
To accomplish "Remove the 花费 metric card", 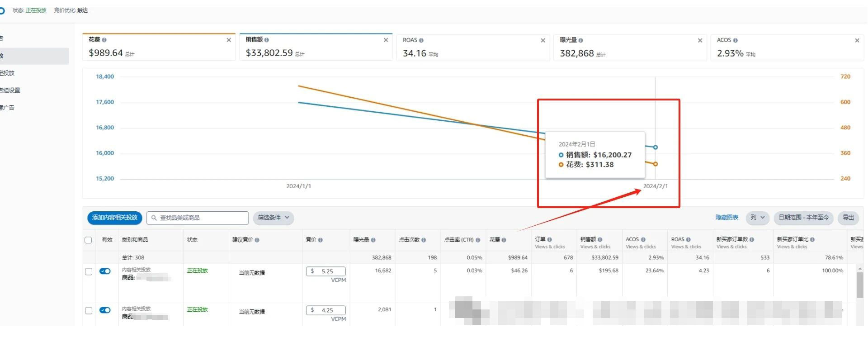I will tap(229, 40).
